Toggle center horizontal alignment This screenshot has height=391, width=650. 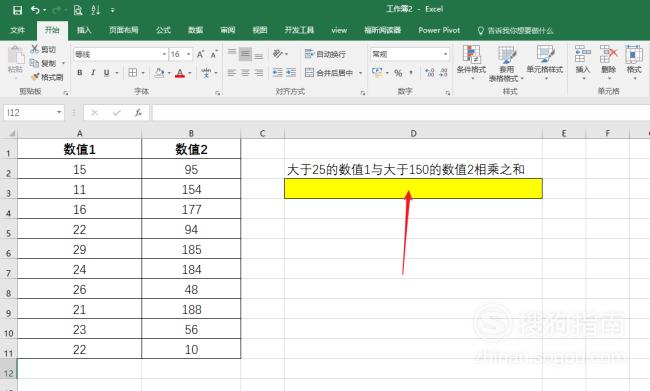245,73
